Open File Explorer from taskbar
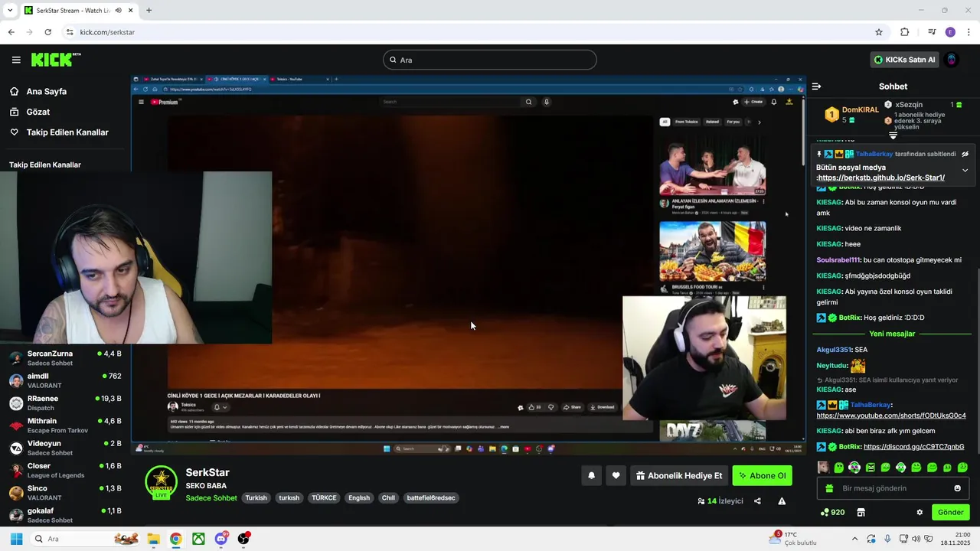The image size is (980, 551). (153, 539)
